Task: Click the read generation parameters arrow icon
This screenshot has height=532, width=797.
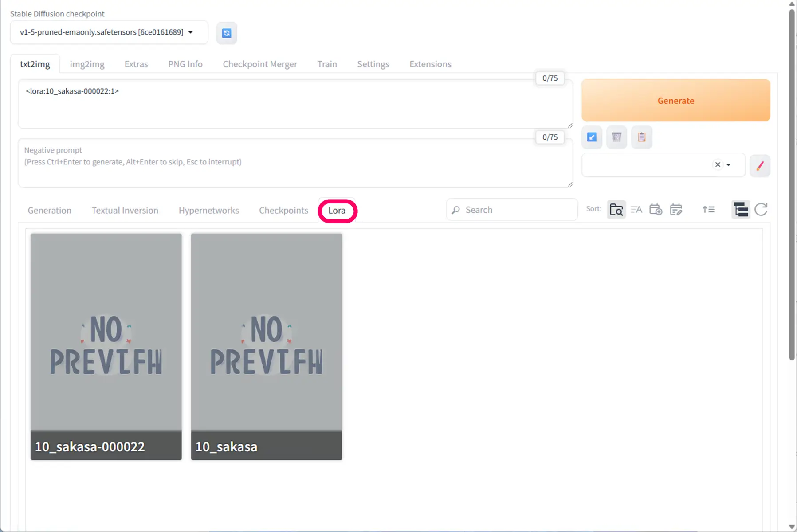Action: (x=592, y=137)
